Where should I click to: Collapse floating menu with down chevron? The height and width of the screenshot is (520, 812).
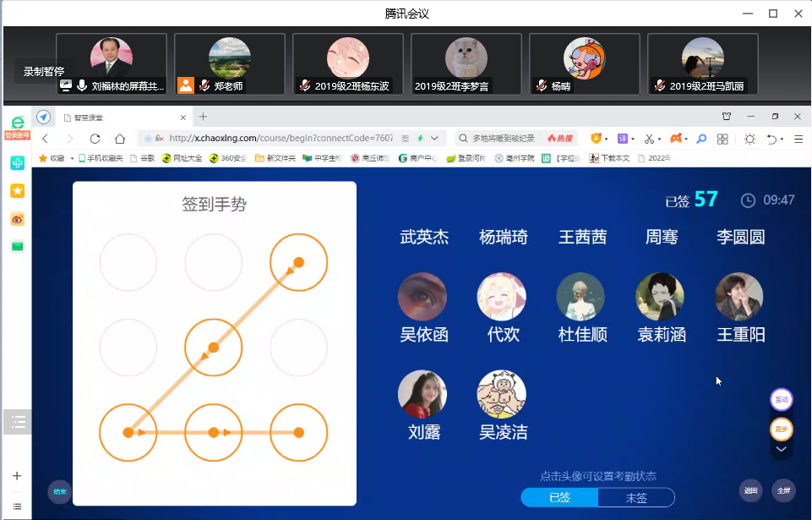tap(782, 450)
